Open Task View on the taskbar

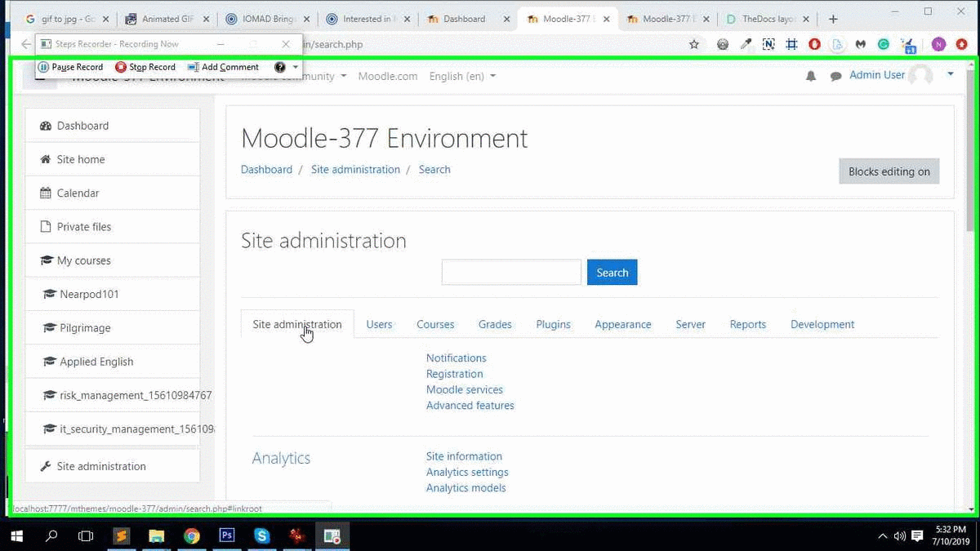point(86,536)
